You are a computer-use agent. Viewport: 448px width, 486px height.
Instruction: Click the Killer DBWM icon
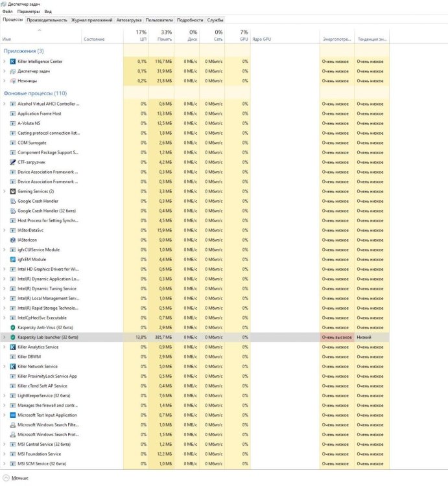(13, 357)
